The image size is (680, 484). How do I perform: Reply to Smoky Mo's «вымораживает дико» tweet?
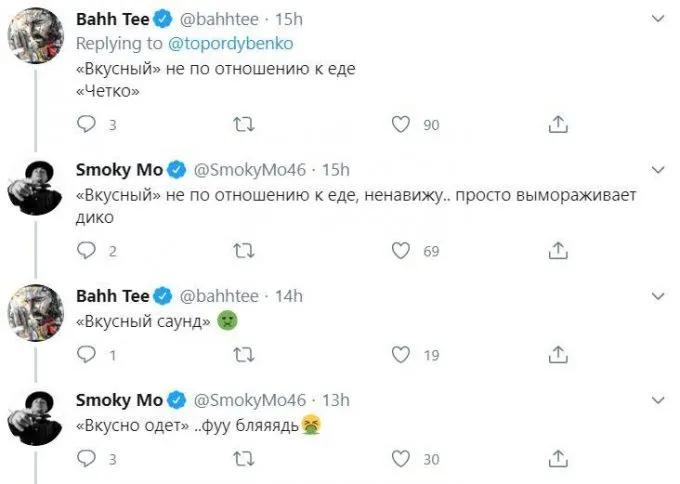pos(86,250)
